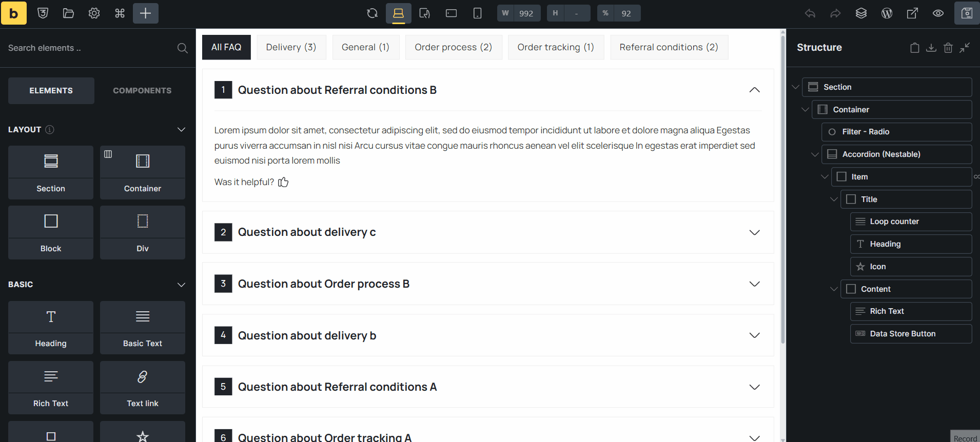Collapse the Item tree node chevron
Viewport: 980px width, 442px height.
coord(825,177)
